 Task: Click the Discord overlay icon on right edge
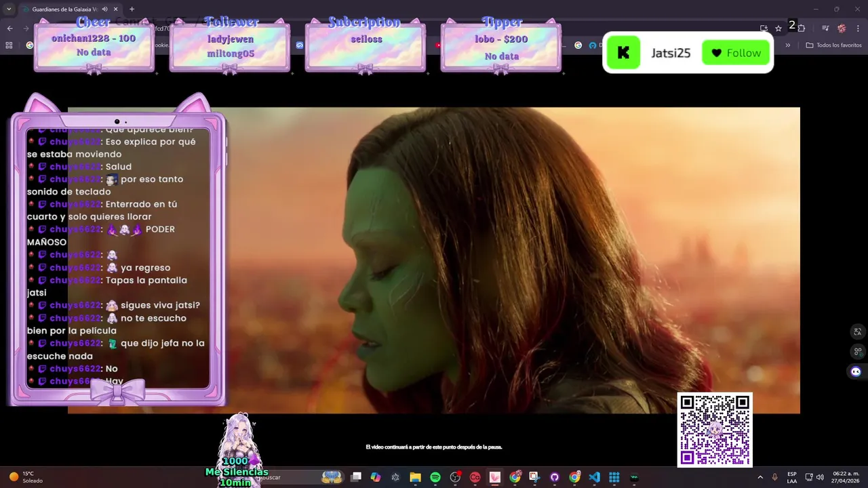coord(856,371)
